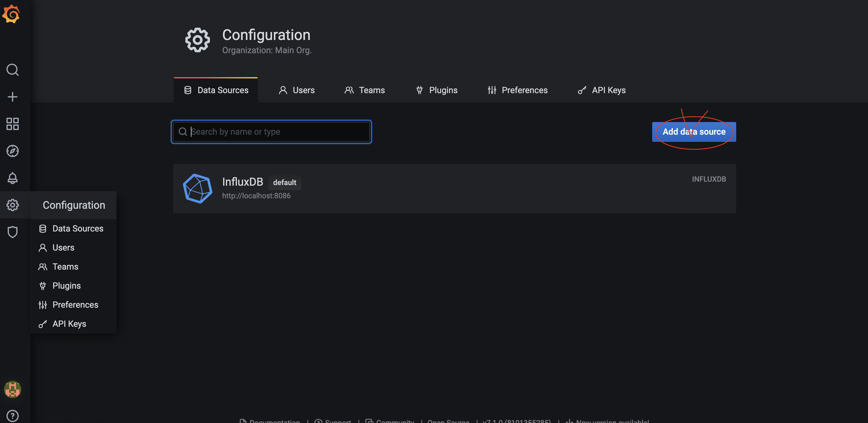The image size is (868, 423).
Task: Open the Server Admin shield icon
Action: pyautogui.click(x=13, y=232)
